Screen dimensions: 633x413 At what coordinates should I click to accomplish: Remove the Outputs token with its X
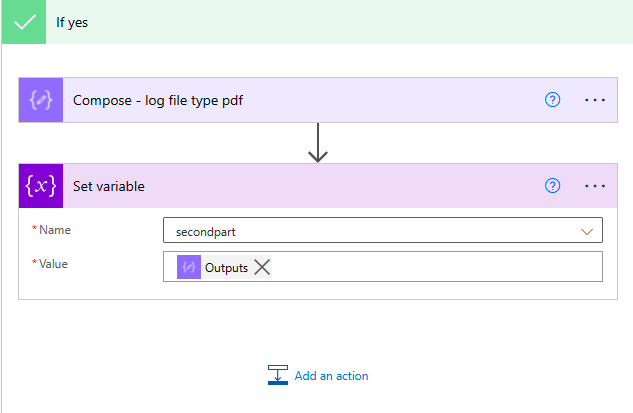(262, 268)
